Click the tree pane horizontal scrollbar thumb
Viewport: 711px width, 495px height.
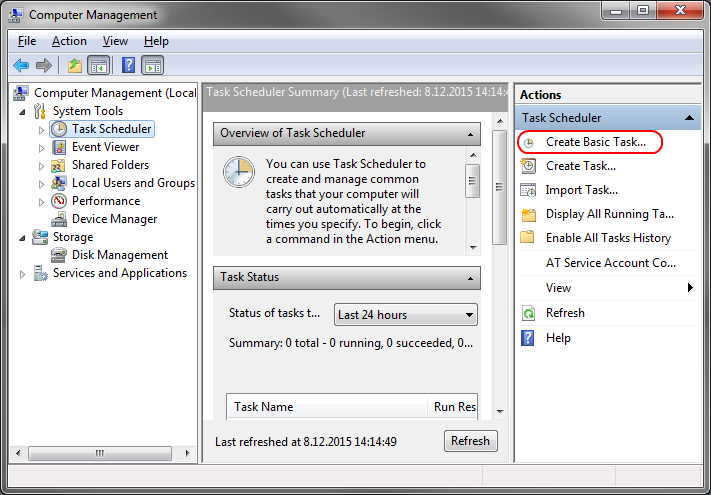pyautogui.click(x=100, y=453)
